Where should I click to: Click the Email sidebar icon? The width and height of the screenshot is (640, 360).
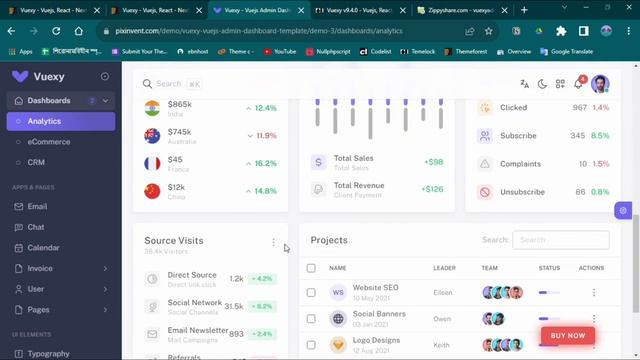18,207
